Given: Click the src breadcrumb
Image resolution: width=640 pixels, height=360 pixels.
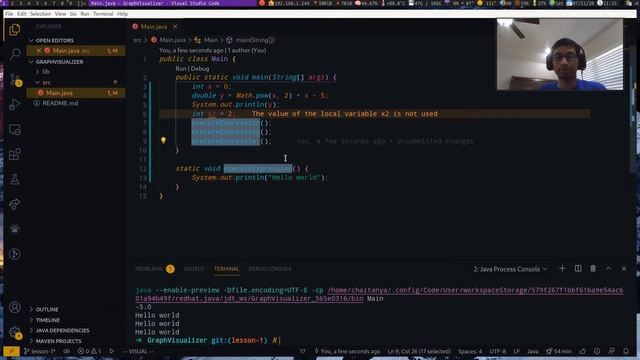Looking at the screenshot, I should (x=137, y=40).
